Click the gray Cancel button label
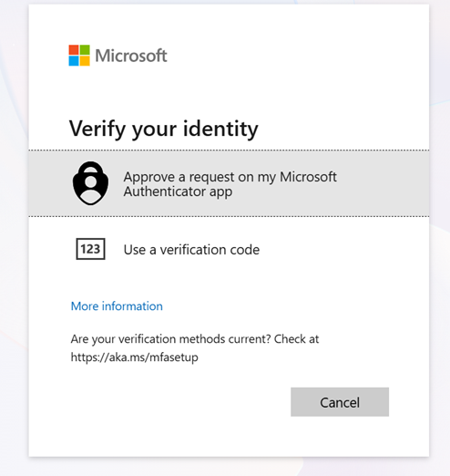450x476 pixels. [x=340, y=402]
